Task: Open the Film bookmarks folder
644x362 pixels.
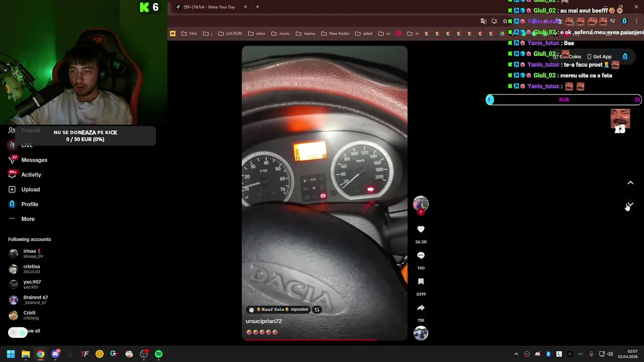Action: click(x=189, y=34)
